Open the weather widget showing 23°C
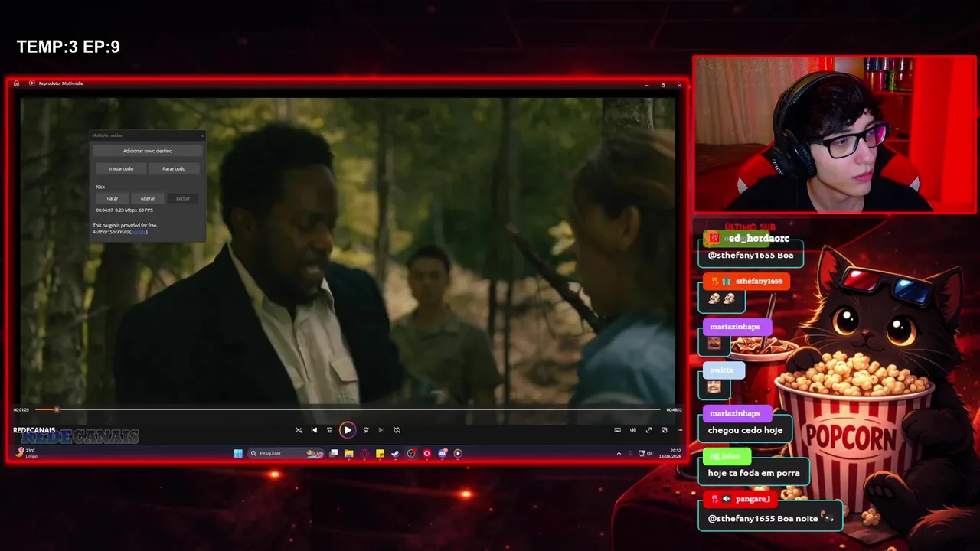The width and height of the screenshot is (980, 551). point(26,453)
